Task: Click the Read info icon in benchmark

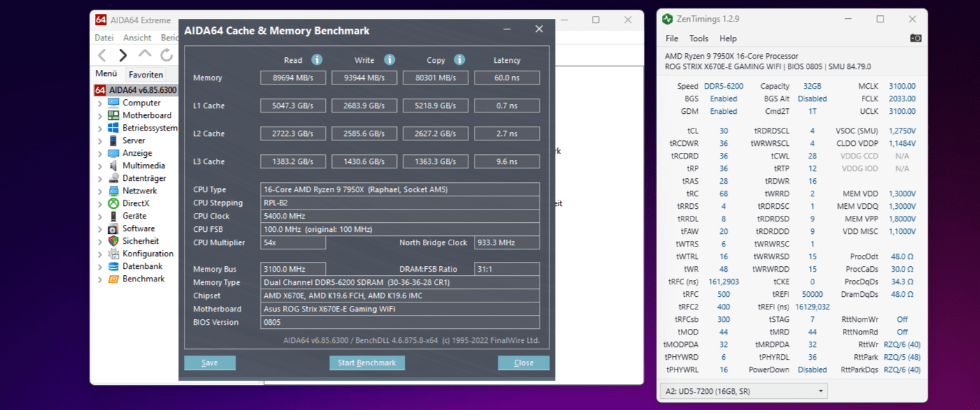Action: 317,60
